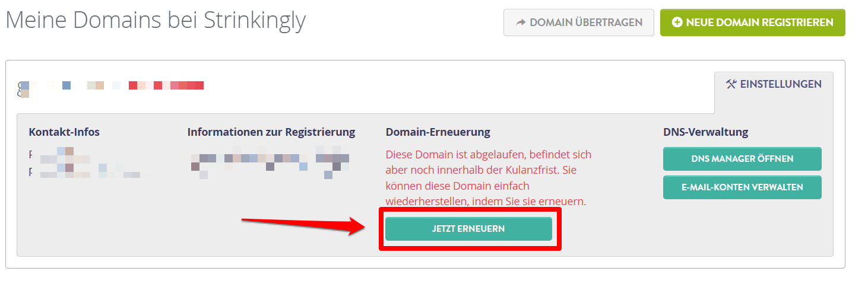Click the Informationen zur Registrierung heading
The width and height of the screenshot is (868, 284).
[x=271, y=132]
